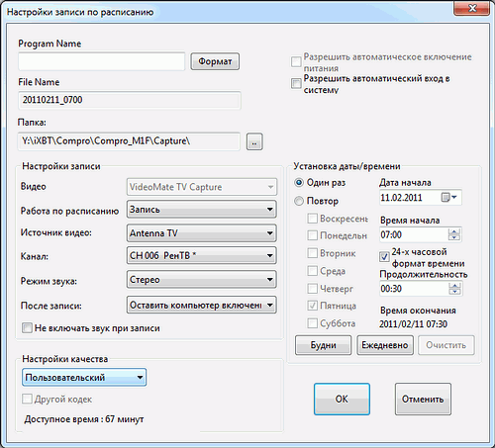This screenshot has width=495, height=448.
Task: Enable Разрешить автоматический вход в систему
Action: pos(296,83)
